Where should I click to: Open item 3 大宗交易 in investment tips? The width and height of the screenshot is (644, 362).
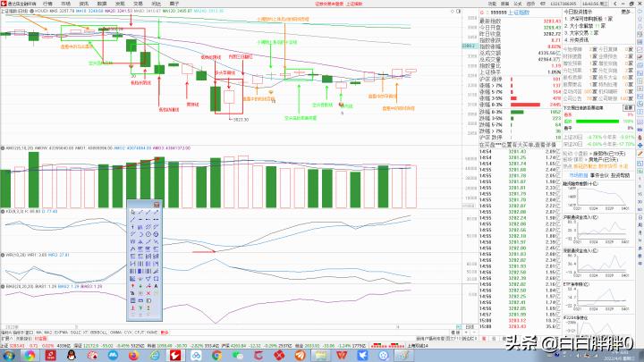tap(581, 33)
